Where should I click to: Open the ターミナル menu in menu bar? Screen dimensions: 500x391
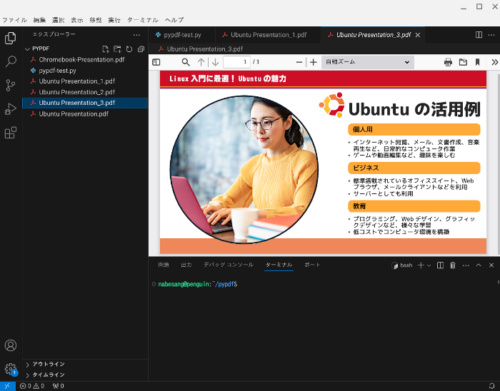click(142, 20)
